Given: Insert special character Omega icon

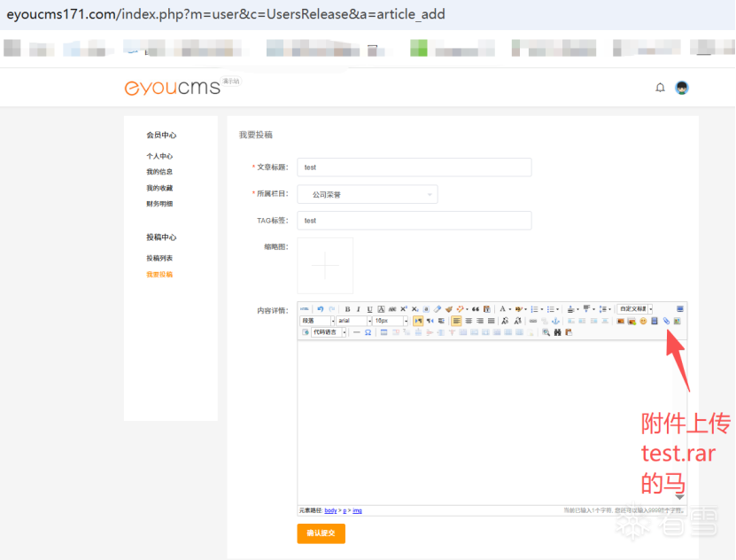Looking at the screenshot, I should (368, 332).
